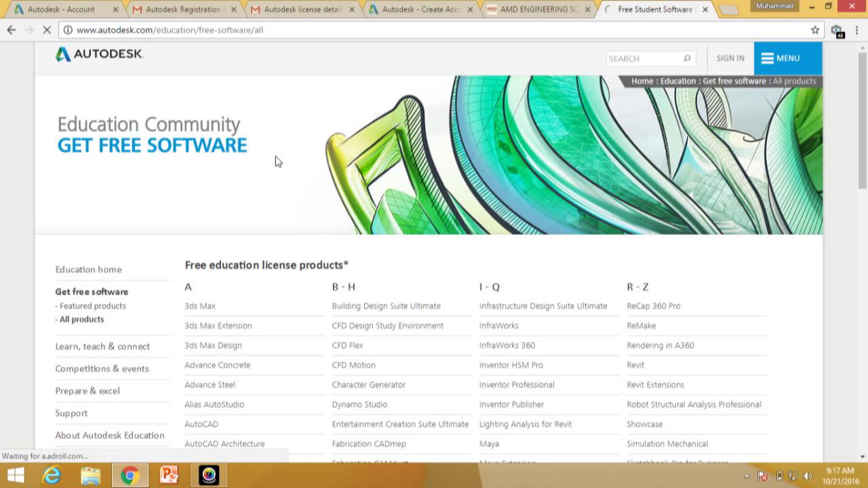Open Lighting Analysis for Revit link
The image size is (868, 488).
point(526,424)
